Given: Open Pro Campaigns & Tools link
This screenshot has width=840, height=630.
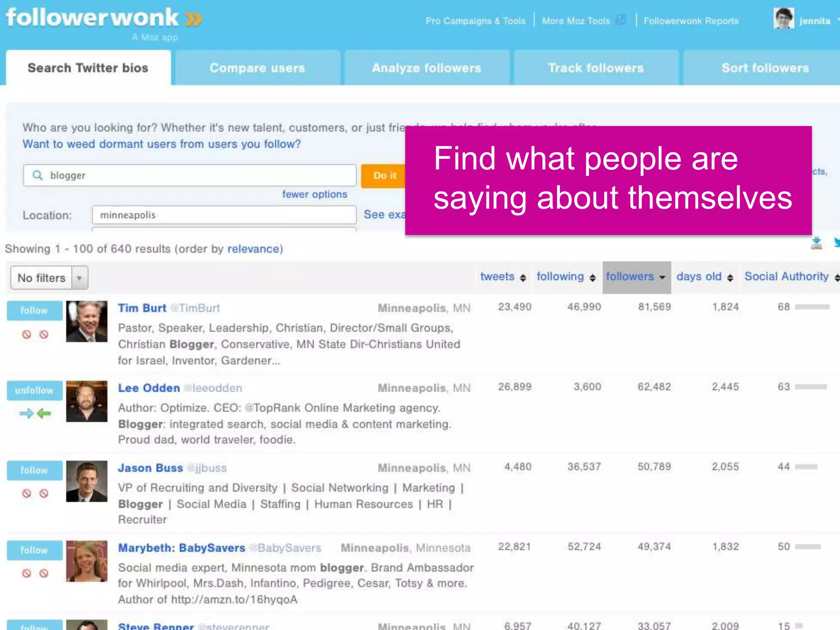Looking at the screenshot, I should click(475, 21).
